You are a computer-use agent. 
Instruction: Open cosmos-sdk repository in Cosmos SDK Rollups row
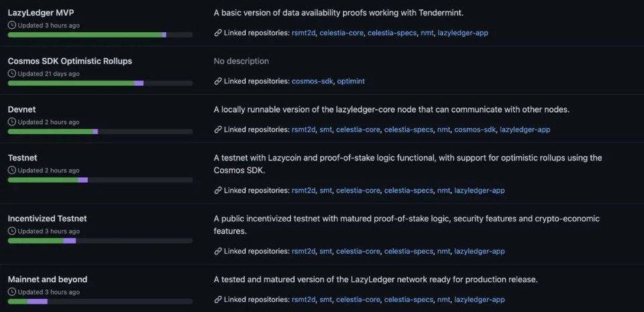(x=312, y=81)
